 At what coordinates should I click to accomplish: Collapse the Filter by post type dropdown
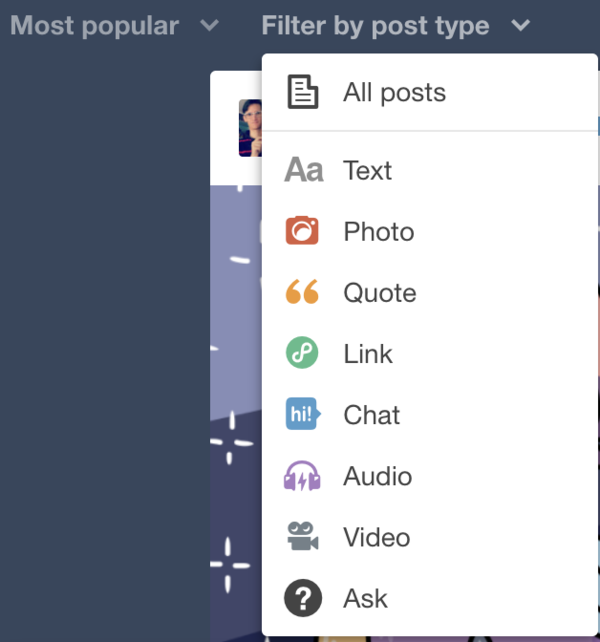pyautogui.click(x=396, y=25)
